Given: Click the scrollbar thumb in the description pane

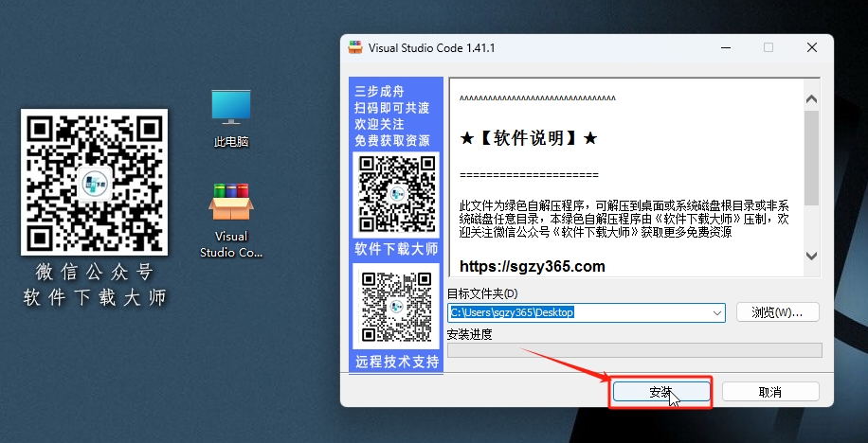Looking at the screenshot, I should (811, 158).
